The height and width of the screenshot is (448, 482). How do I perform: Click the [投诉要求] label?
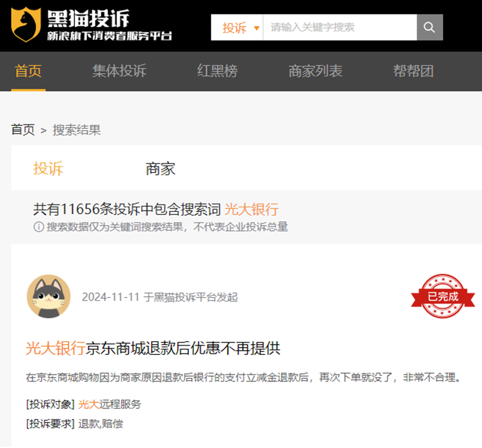[51, 424]
